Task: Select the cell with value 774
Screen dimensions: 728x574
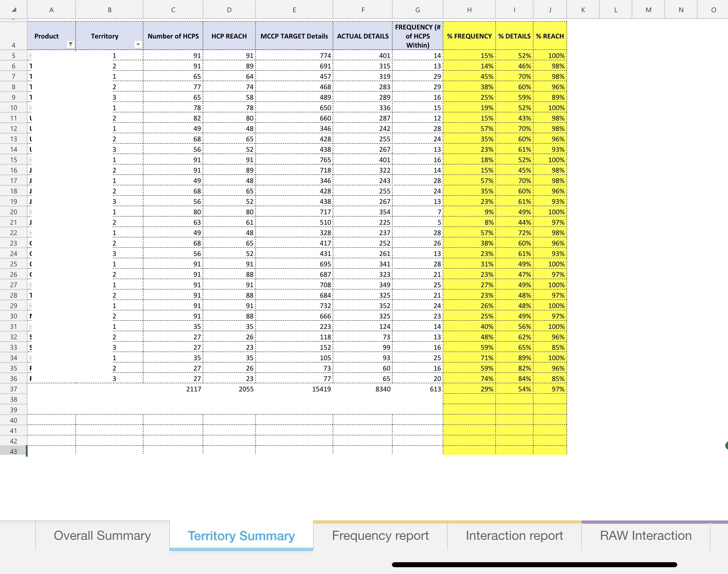Action: click(294, 56)
